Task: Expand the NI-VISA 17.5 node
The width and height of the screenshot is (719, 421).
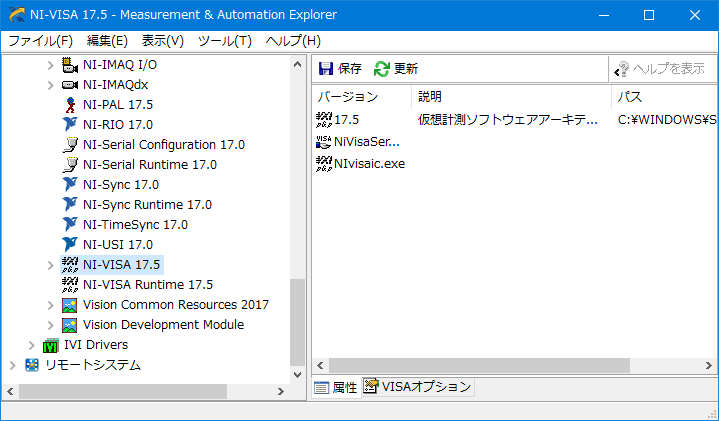Action: coord(50,265)
